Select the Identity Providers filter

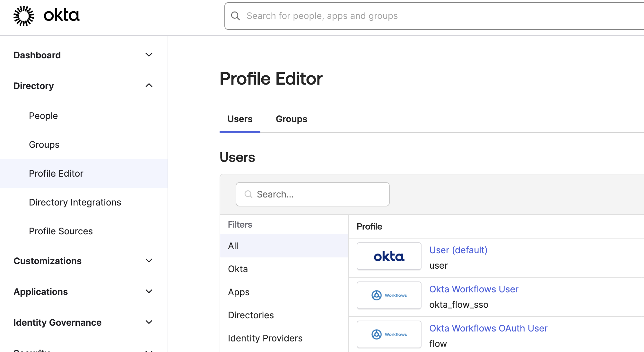pos(284,338)
